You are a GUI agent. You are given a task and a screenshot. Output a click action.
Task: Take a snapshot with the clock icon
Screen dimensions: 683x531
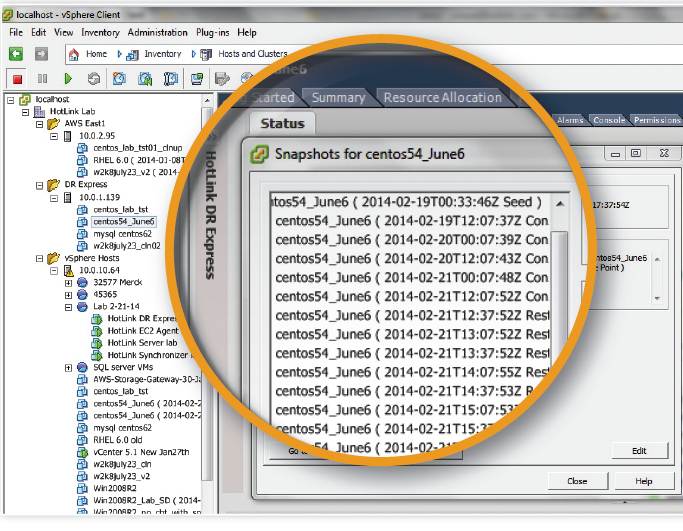coord(119,78)
